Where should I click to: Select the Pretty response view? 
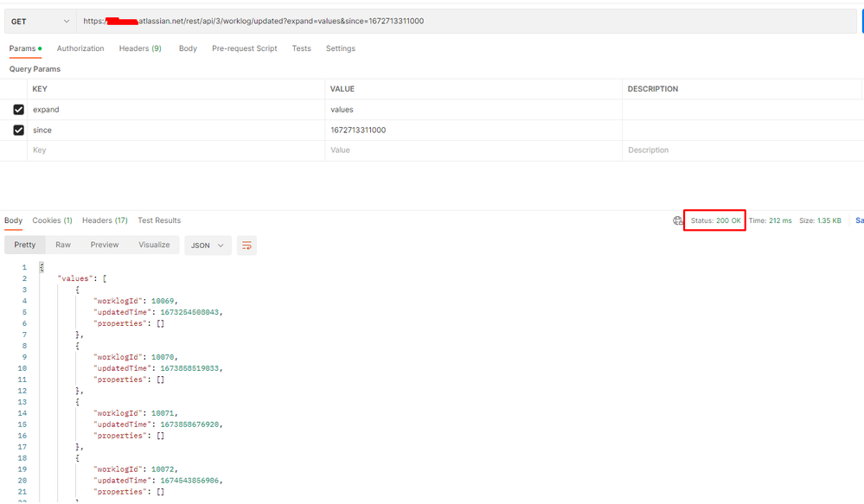(24, 245)
